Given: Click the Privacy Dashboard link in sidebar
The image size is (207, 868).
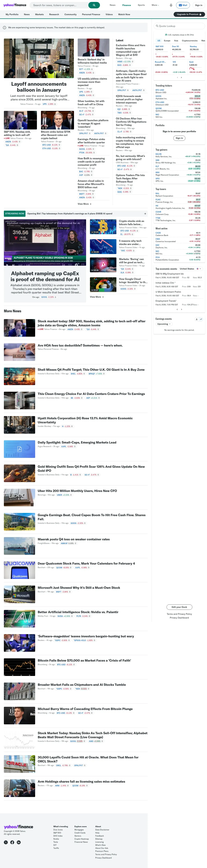Looking at the screenshot, I should [x=179, y=618].
